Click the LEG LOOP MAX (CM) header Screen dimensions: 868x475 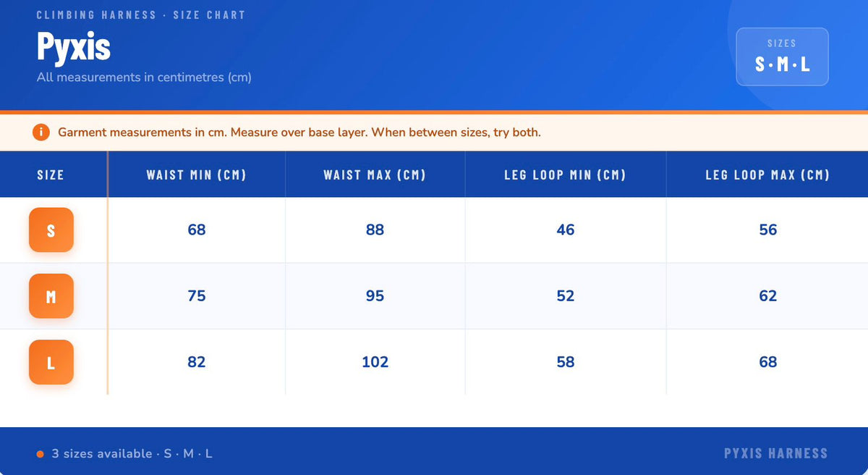click(767, 175)
